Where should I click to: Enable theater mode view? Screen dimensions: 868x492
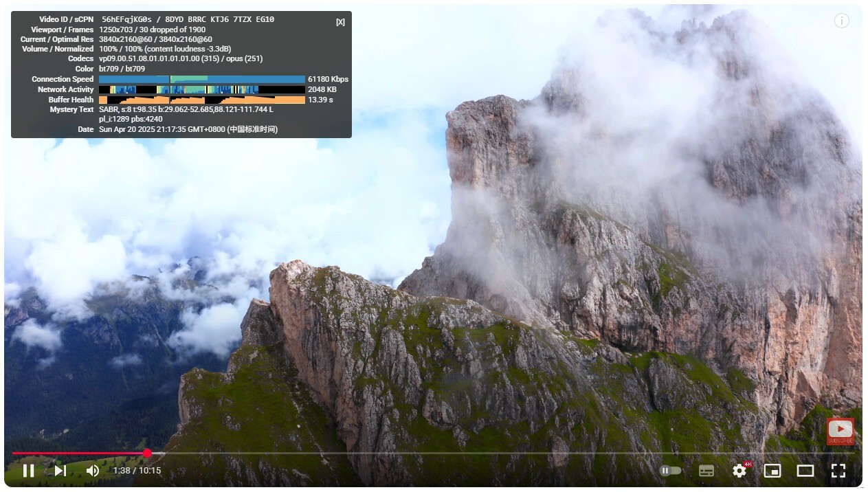[805, 471]
